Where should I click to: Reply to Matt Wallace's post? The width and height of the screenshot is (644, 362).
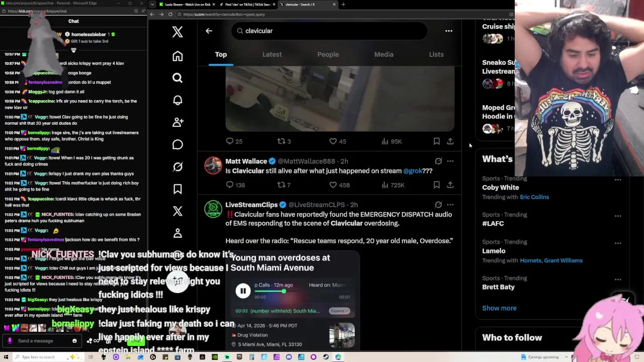235,185
